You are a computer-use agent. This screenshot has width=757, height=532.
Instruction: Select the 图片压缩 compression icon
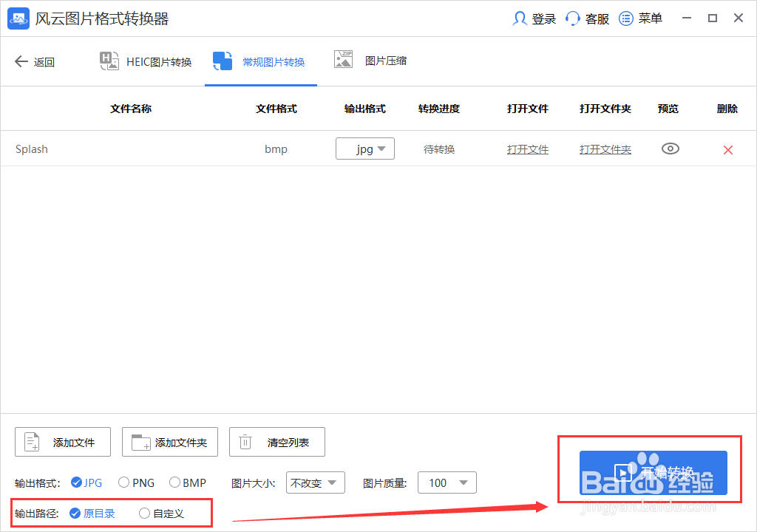[x=343, y=58]
